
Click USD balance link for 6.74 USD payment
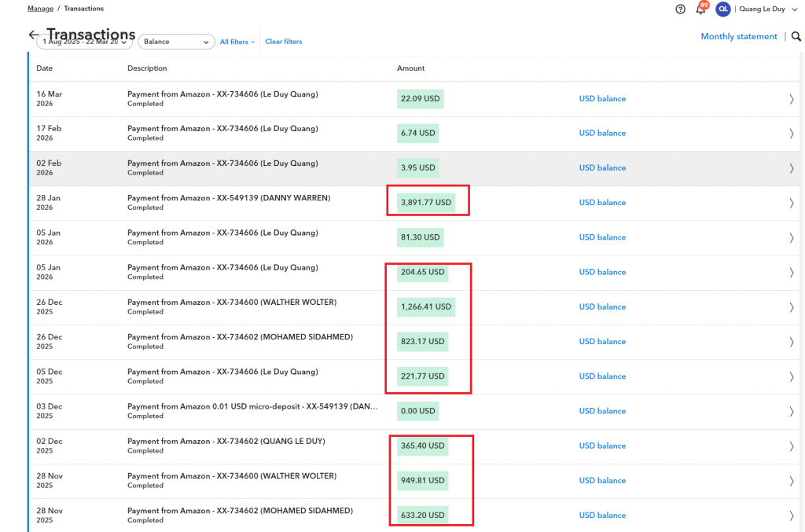point(602,134)
